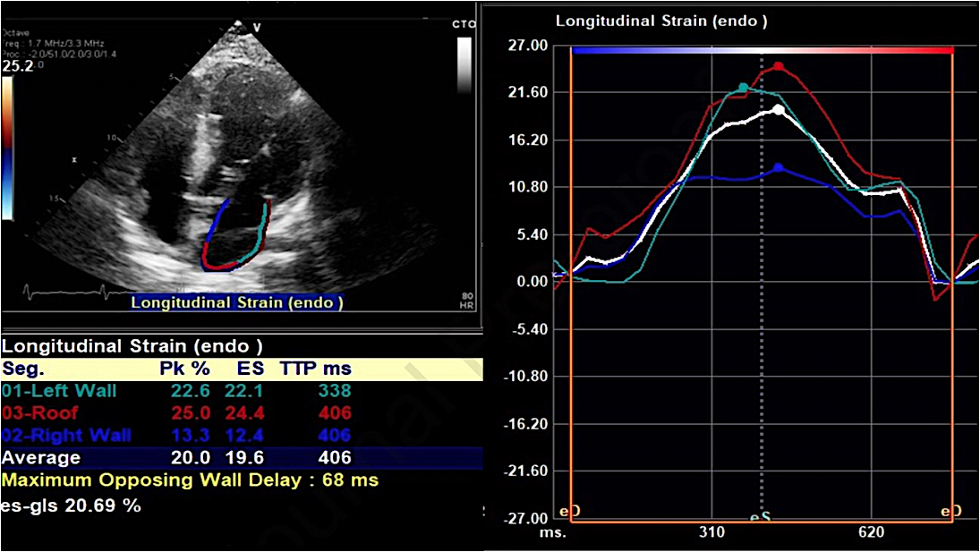
Task: Click the left eD end-diastole marker
Action: 570,512
